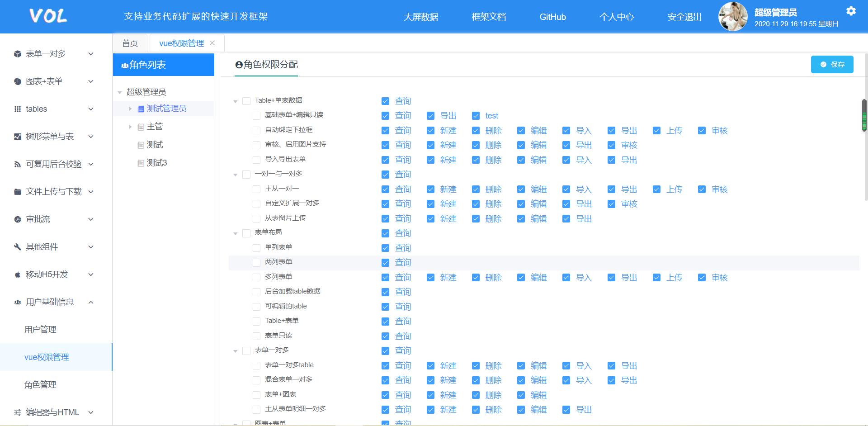Click the 其他组件 wrench icon
The height and width of the screenshot is (426, 868).
pos(17,247)
